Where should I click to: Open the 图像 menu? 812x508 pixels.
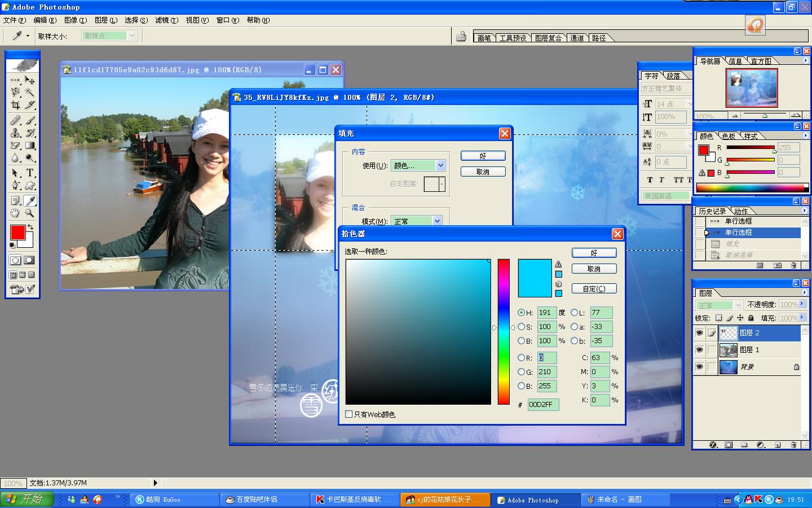75,20
